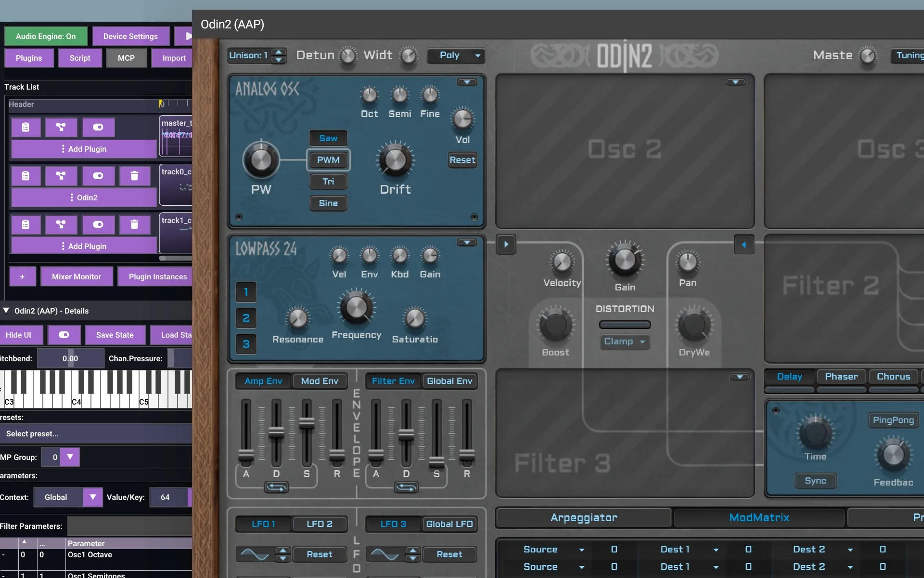The height and width of the screenshot is (578, 924).
Task: Expand Osc 2 type selector arrow
Action: tap(735, 82)
